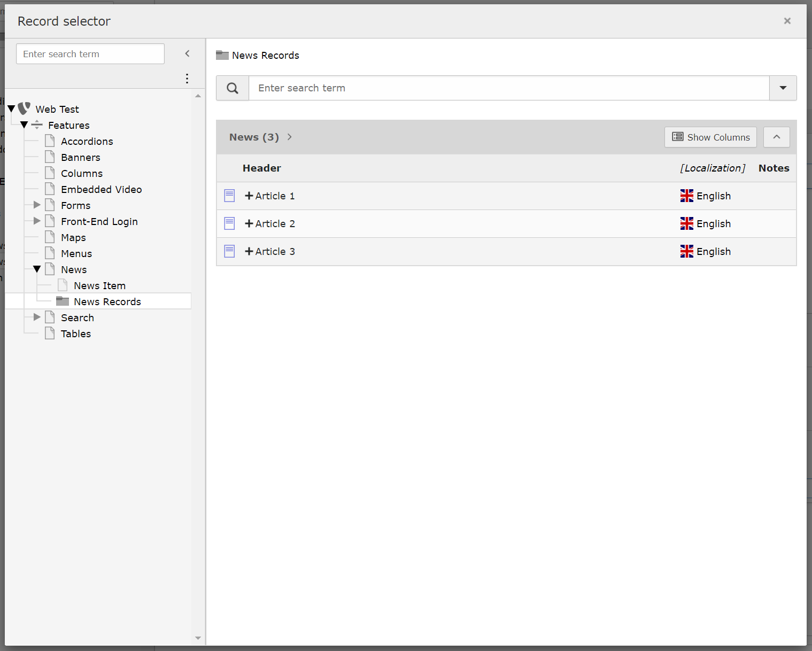812x651 pixels.
Task: Select the News page label
Action: click(x=74, y=269)
